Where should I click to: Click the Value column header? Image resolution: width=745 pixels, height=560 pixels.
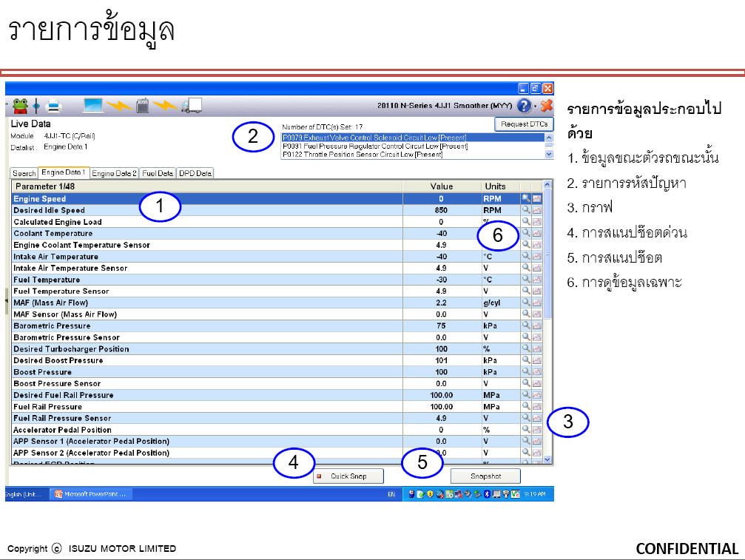coord(442,186)
